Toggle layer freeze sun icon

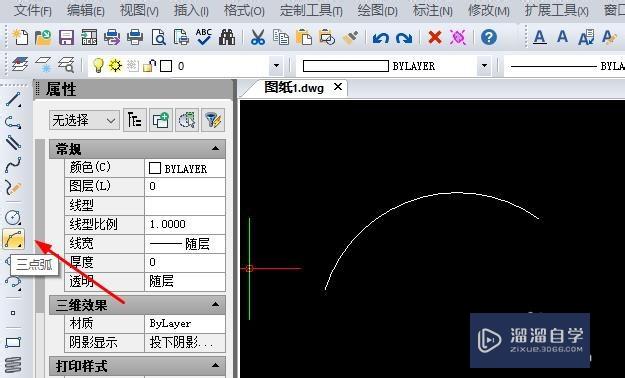coord(115,65)
